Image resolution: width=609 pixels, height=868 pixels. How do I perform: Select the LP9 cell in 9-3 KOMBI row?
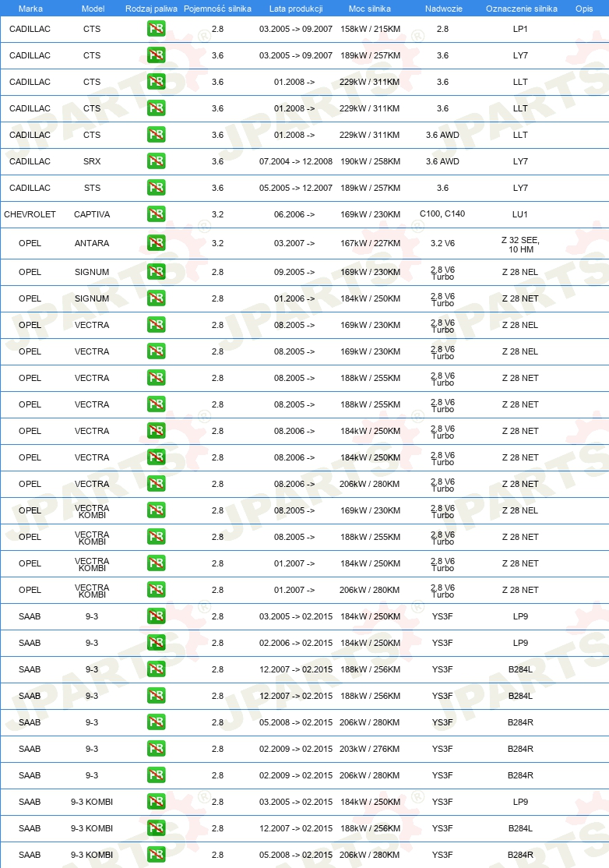(x=520, y=802)
